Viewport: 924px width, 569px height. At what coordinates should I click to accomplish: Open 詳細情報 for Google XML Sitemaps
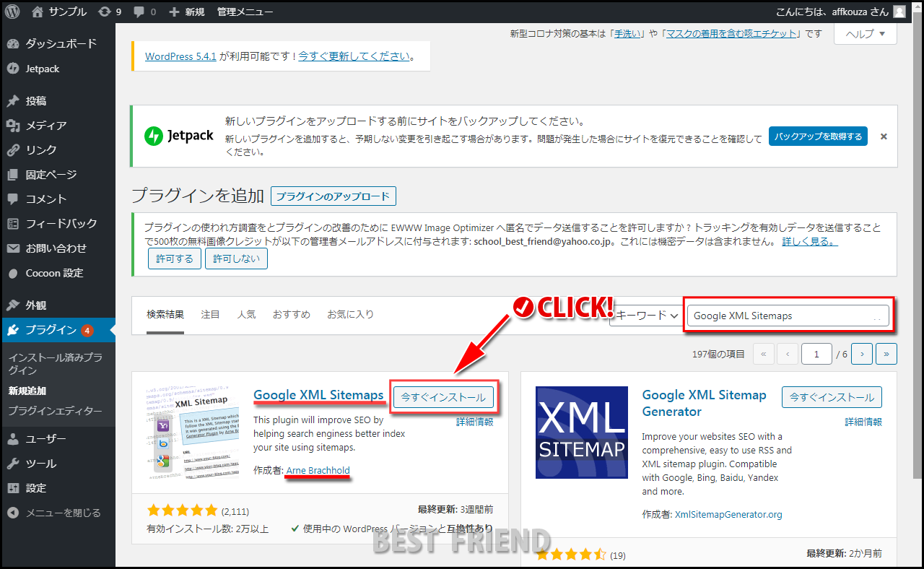[x=475, y=422]
